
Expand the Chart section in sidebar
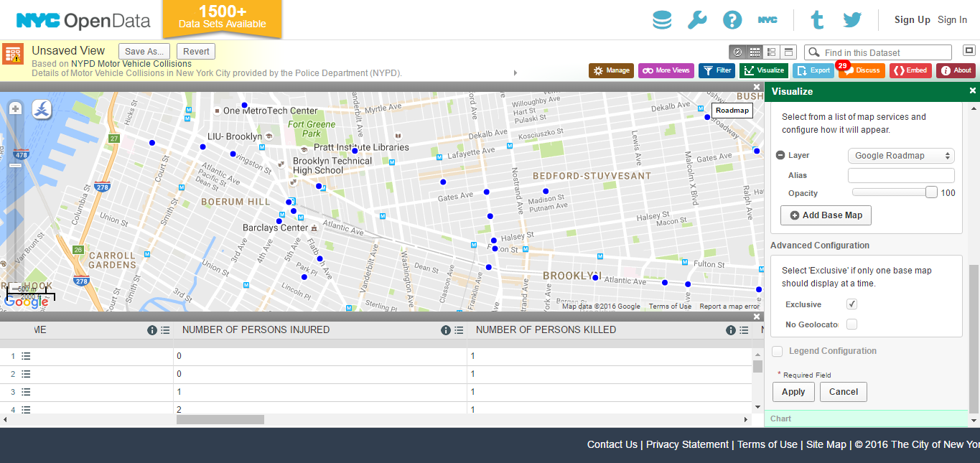tap(866, 418)
